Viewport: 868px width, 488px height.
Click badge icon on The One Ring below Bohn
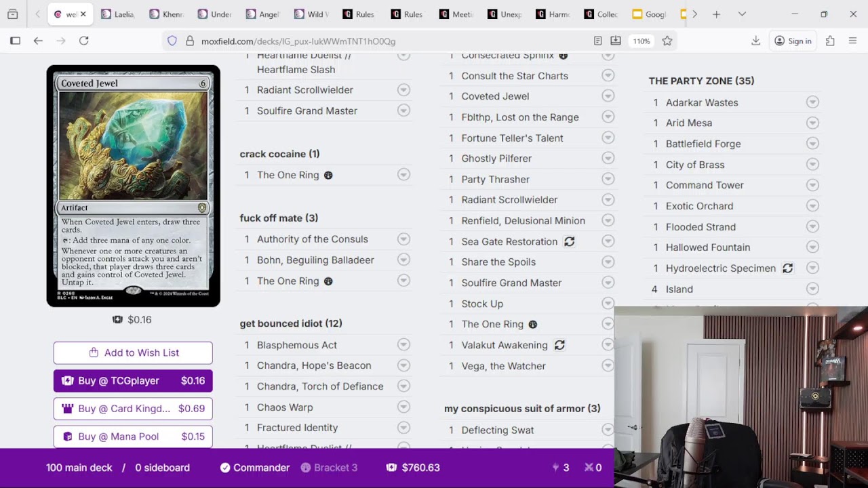pyautogui.click(x=328, y=281)
